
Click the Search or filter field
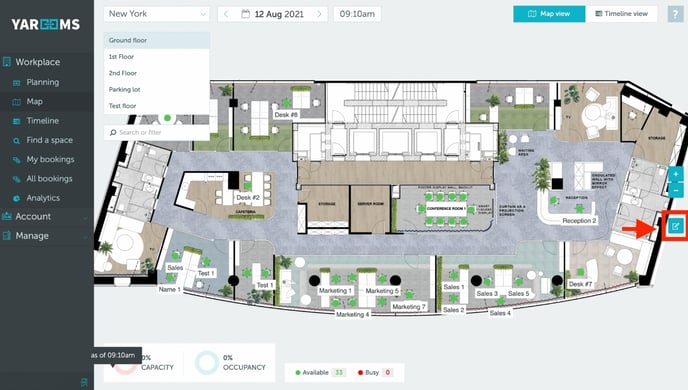click(x=157, y=132)
